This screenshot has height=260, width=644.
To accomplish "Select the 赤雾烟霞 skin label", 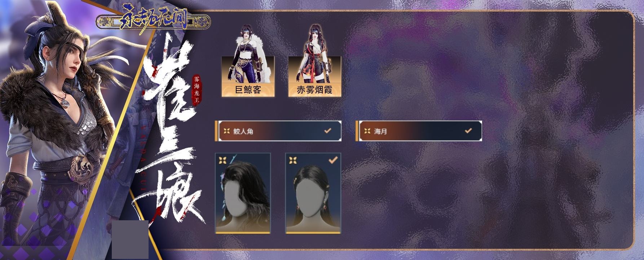I will (315, 90).
